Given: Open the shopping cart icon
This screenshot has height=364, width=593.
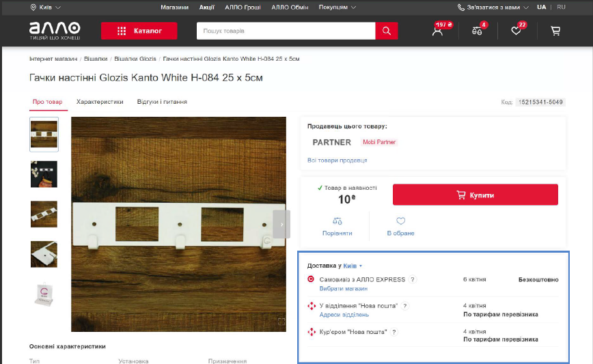Looking at the screenshot, I should pyautogui.click(x=555, y=31).
